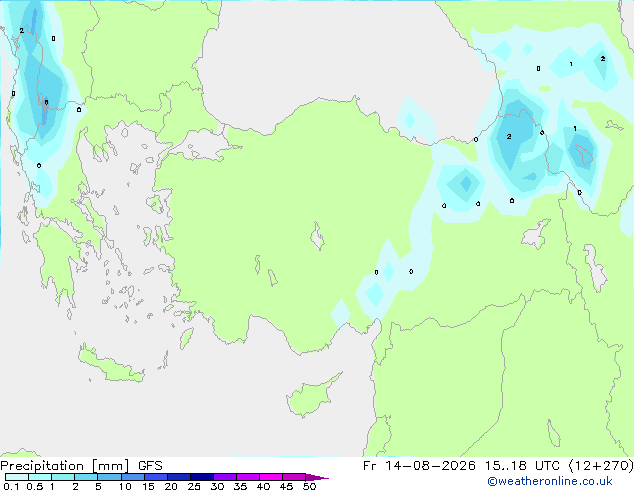Select the 30–35 mm purple legend swatch
Viewport: 634px width, 490px height.
coord(225,477)
